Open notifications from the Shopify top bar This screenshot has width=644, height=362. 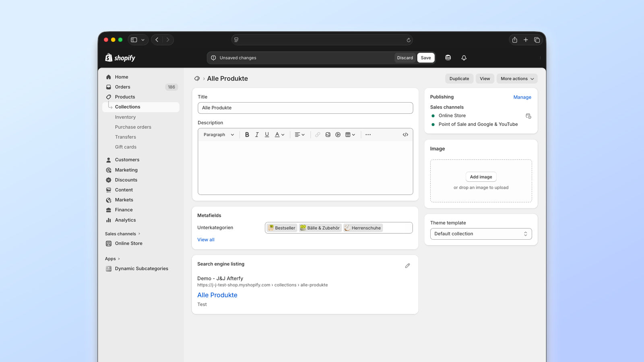pyautogui.click(x=464, y=58)
